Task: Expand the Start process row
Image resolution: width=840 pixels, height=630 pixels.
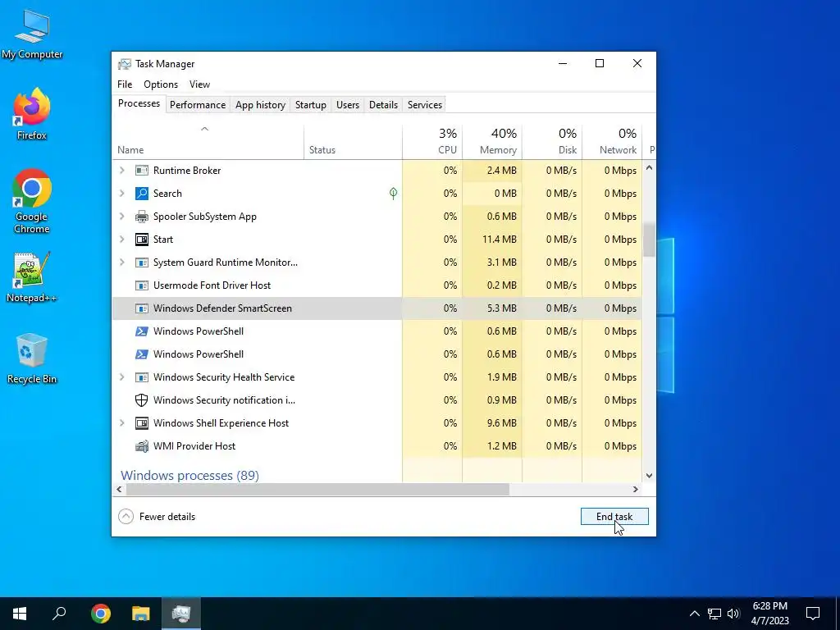Action: click(x=122, y=240)
